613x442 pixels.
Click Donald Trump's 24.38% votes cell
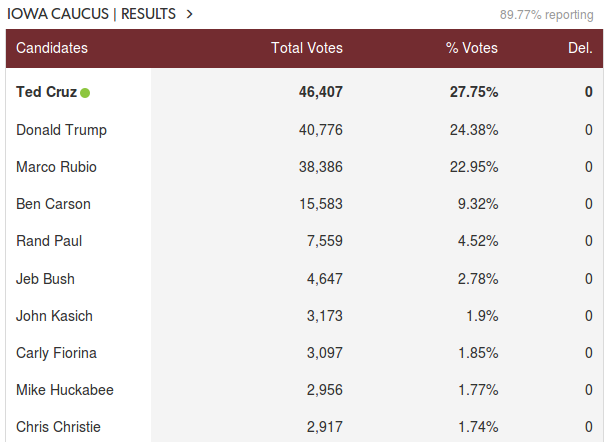pyautogui.click(x=474, y=130)
